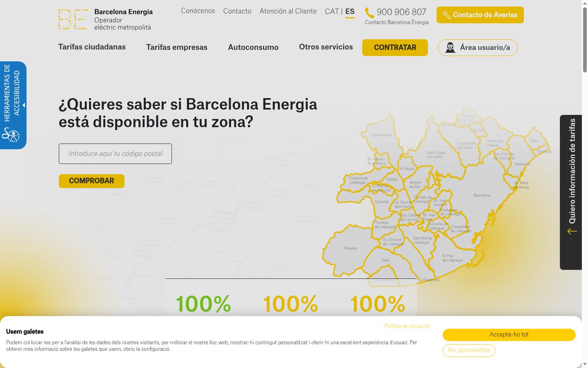Open the Otros servicios menu

click(326, 47)
